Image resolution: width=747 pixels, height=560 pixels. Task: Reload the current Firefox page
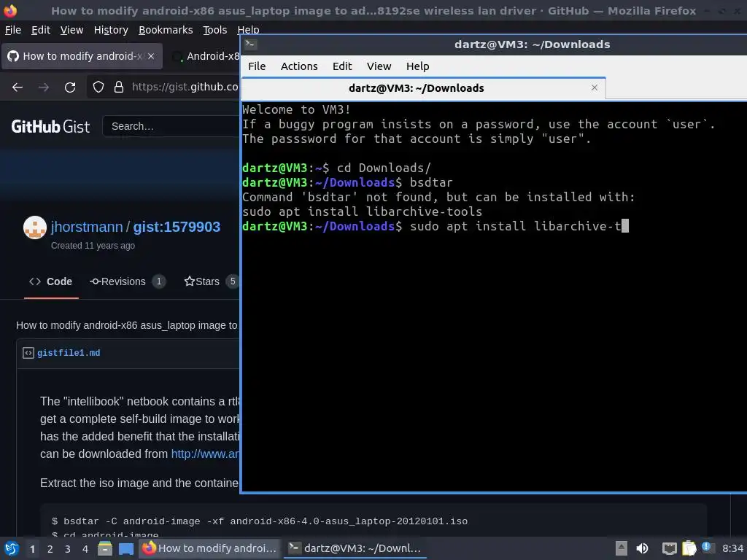coord(70,87)
